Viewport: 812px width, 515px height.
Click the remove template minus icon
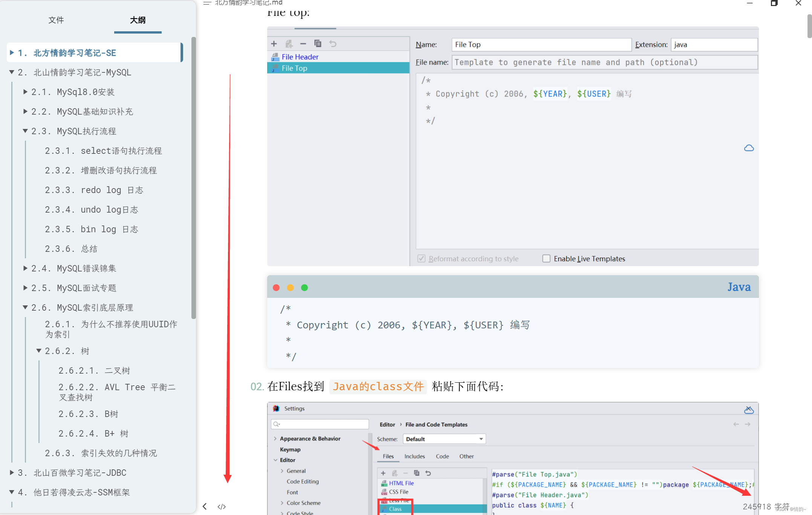pos(303,44)
